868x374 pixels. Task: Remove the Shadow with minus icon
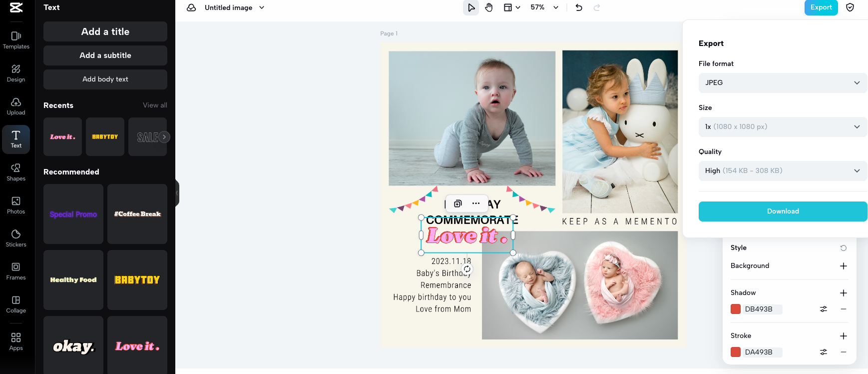pos(844,309)
